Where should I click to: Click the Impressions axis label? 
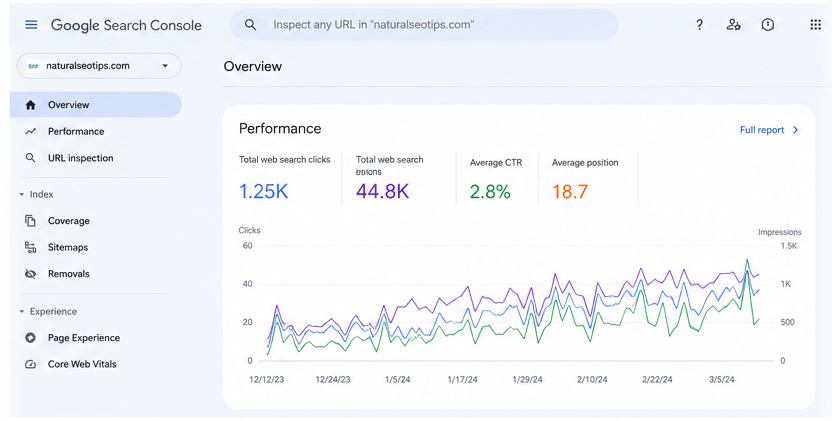tap(779, 232)
